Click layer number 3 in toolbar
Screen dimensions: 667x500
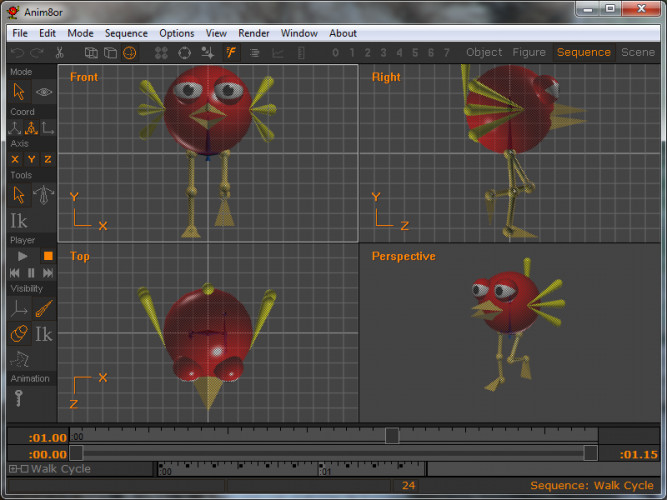point(383,53)
